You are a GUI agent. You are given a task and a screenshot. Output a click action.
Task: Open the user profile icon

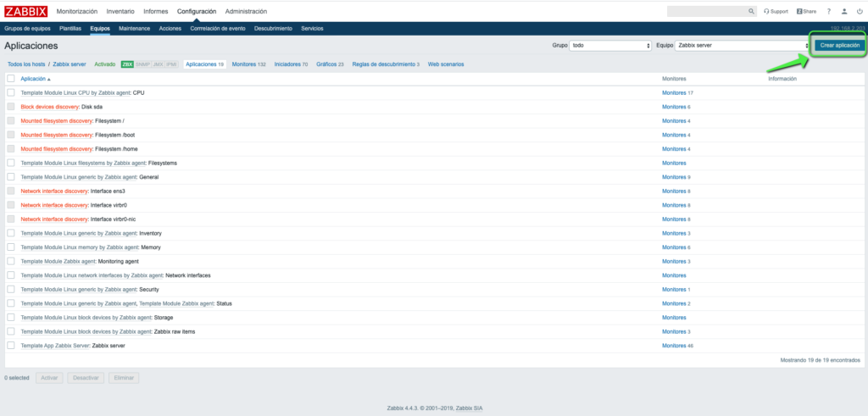(844, 11)
